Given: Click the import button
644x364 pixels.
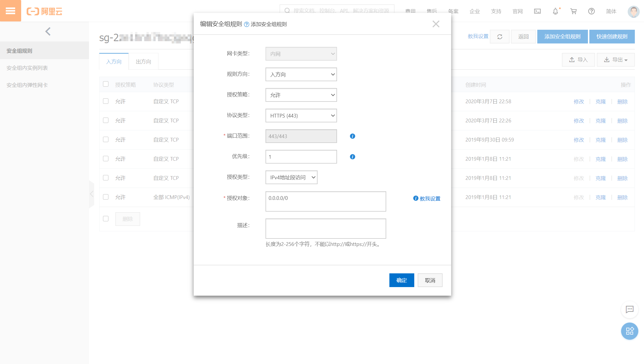Looking at the screenshot, I should (x=578, y=60).
